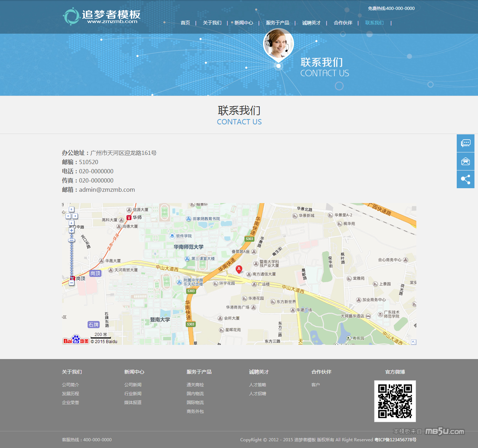Pan the map left with arrow button
This screenshot has width=478, height=448.
(68, 216)
